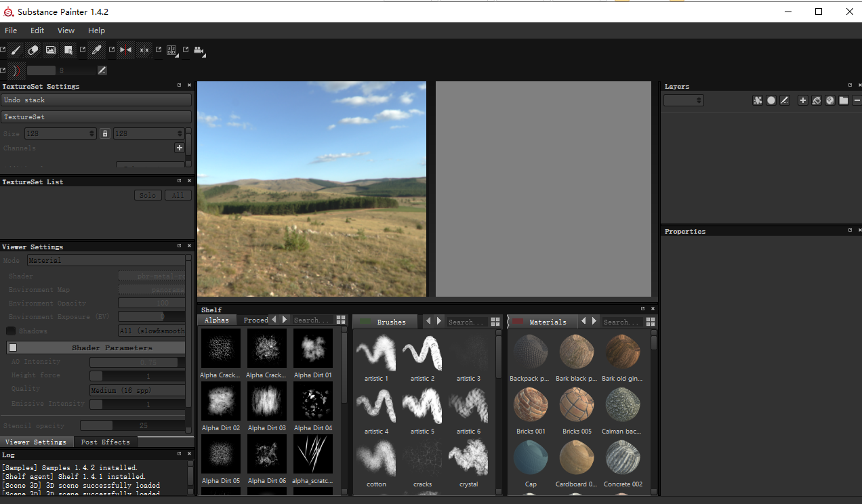Open the Mode Material dropdown
Image resolution: width=862 pixels, height=504 pixels.
pos(106,260)
